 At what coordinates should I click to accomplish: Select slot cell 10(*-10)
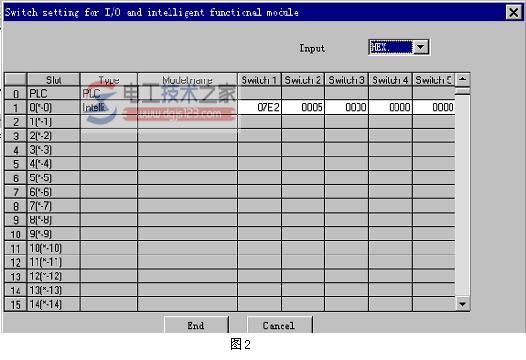(x=53, y=248)
